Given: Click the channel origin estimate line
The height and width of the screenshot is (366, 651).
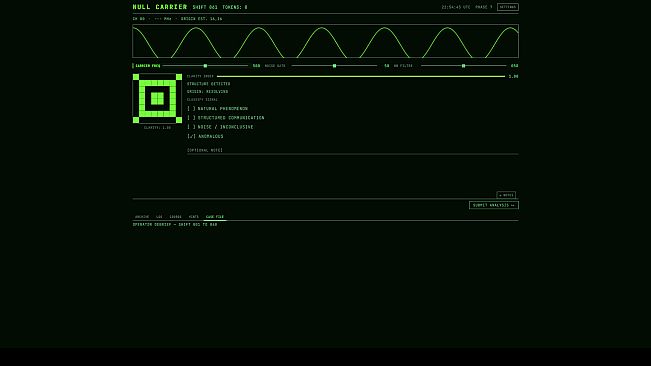Looking at the screenshot, I should click(177, 19).
